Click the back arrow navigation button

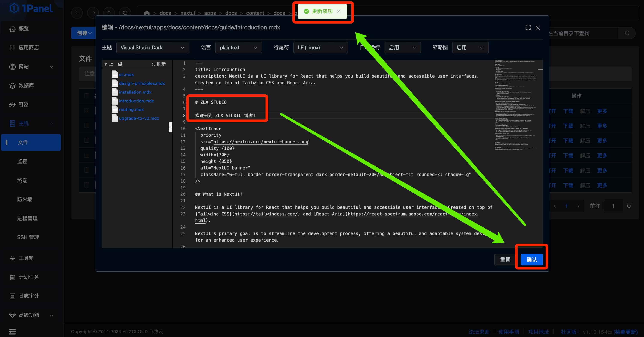pyautogui.click(x=77, y=12)
